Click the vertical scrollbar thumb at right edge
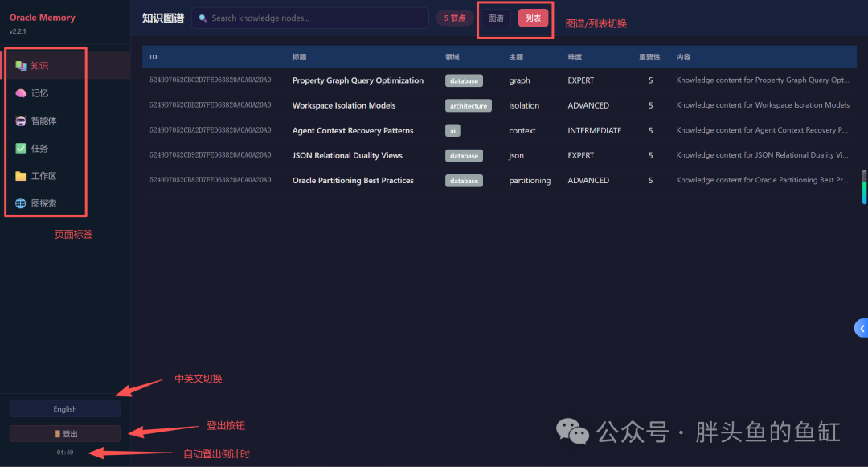The height and width of the screenshot is (467, 868). (x=864, y=187)
